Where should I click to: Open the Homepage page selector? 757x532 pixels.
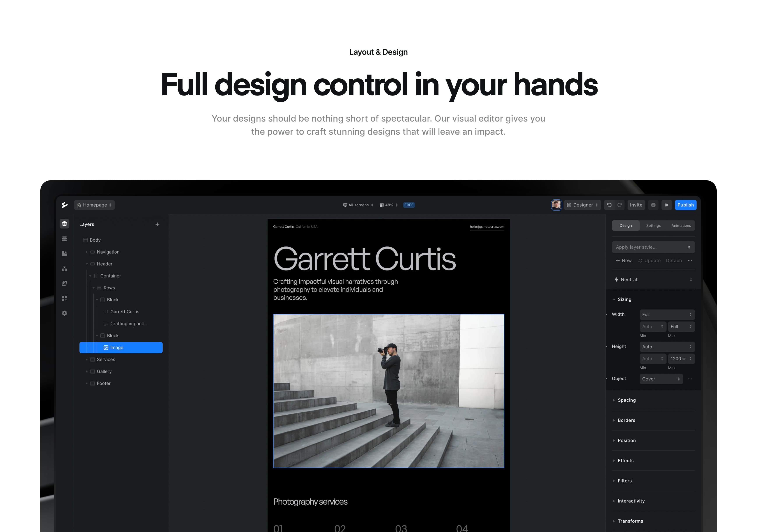coord(94,205)
